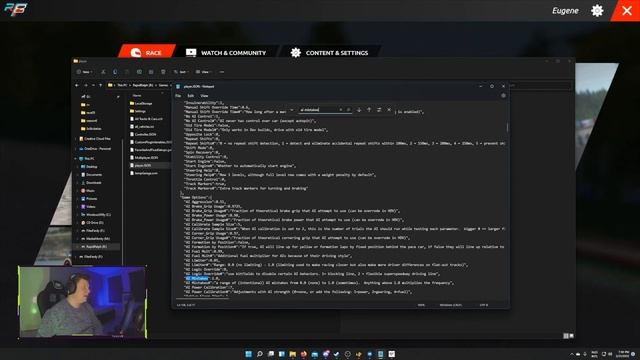640x360 pixels.
Task: Open the rFactor 2 settings gear
Action: click(x=597, y=11)
